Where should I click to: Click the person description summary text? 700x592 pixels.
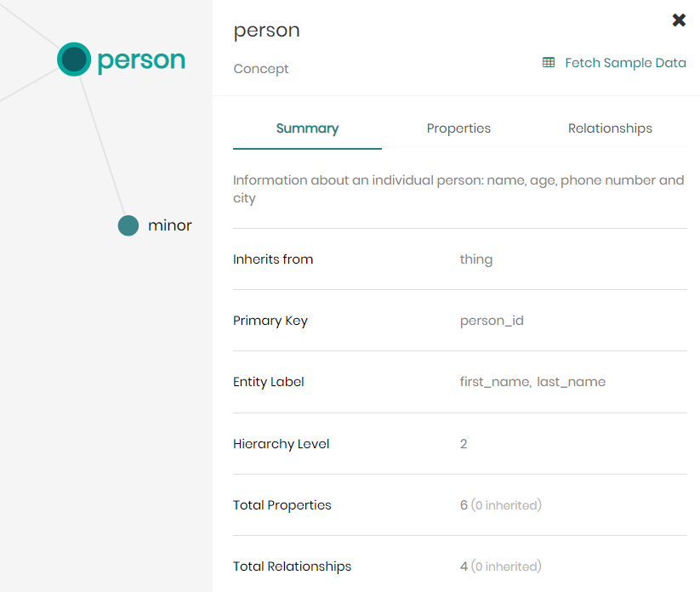[x=458, y=189]
